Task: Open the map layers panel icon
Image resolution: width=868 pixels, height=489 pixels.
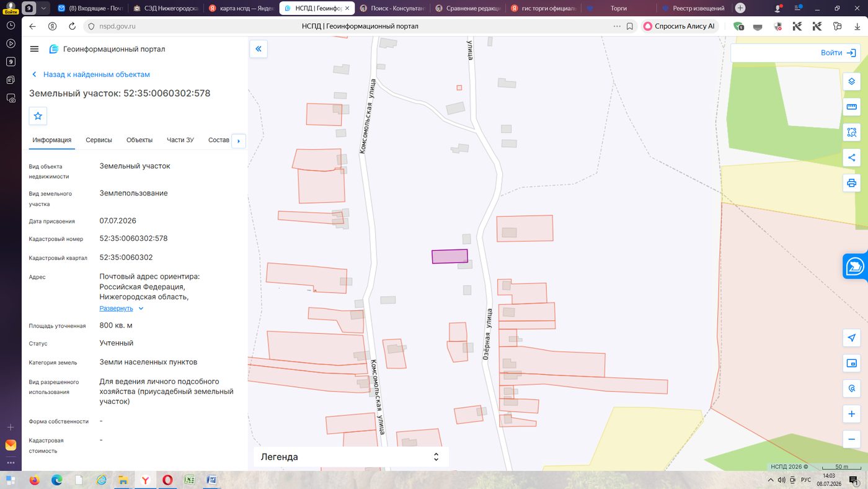Action: [x=851, y=81]
